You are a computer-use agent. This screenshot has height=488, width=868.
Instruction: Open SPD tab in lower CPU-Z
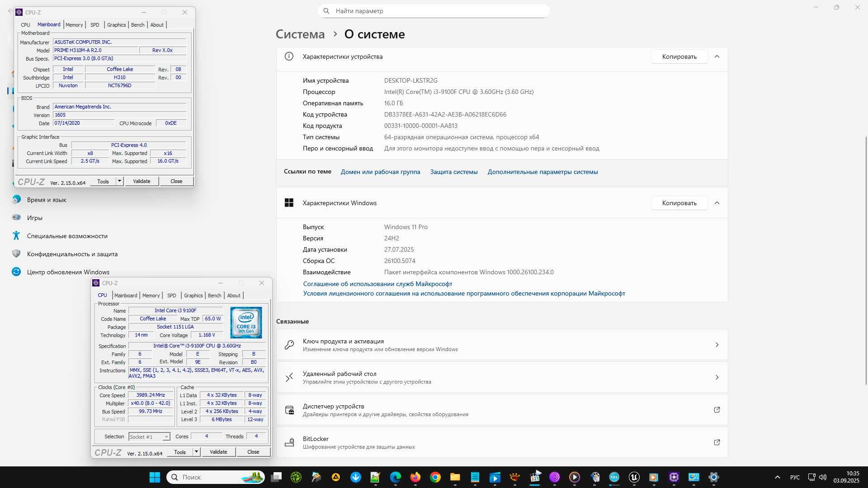pyautogui.click(x=172, y=296)
